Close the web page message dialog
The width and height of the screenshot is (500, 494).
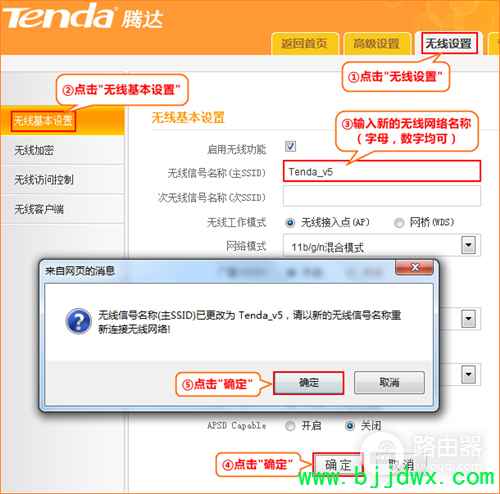pyautogui.click(x=414, y=267)
